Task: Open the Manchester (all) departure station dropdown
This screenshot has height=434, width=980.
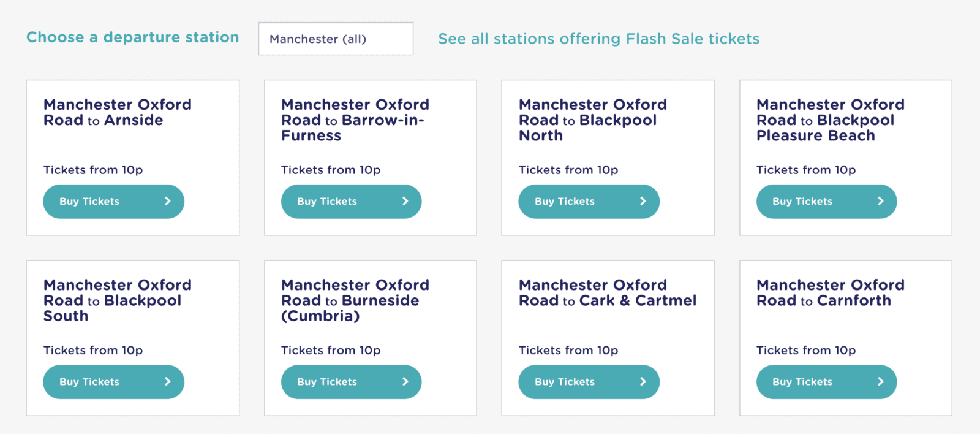Action: click(336, 39)
